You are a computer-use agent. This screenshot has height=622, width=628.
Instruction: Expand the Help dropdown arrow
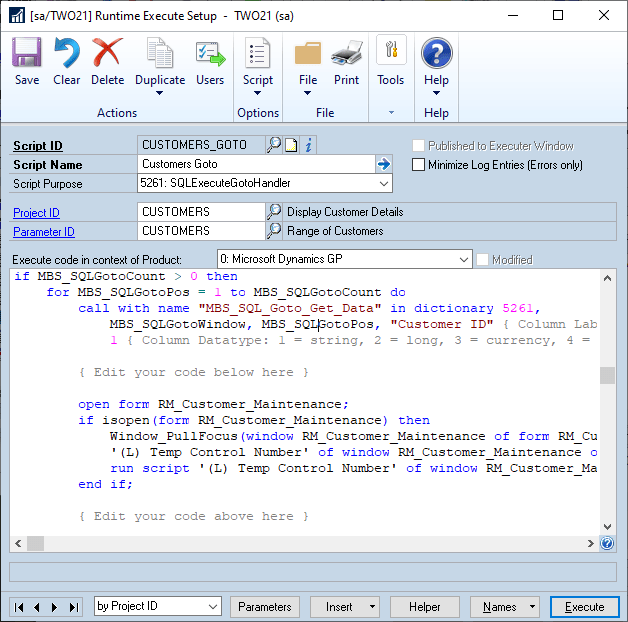tap(437, 93)
